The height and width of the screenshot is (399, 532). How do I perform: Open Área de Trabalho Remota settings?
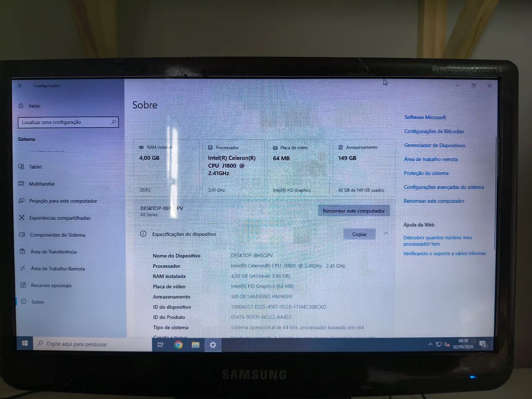[x=52, y=268]
